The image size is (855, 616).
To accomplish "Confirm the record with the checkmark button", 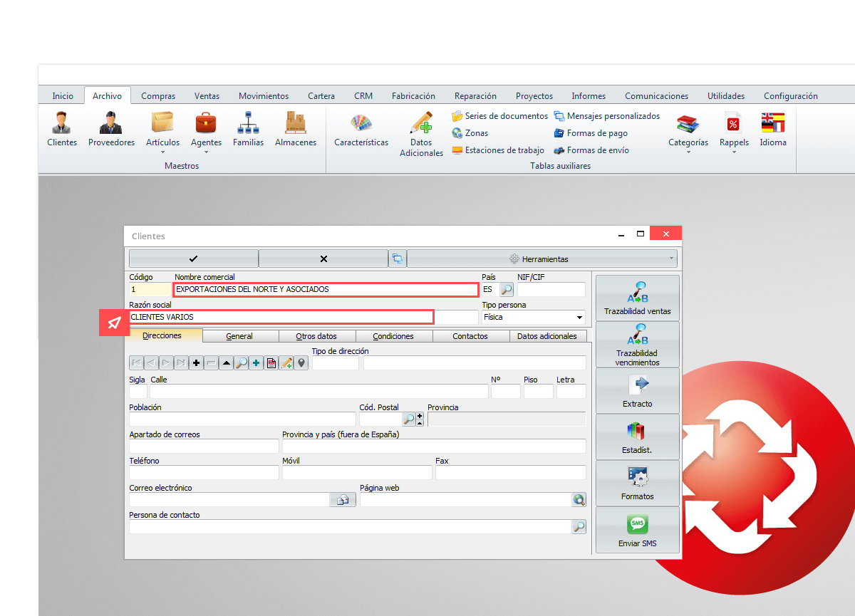I will pyautogui.click(x=194, y=259).
